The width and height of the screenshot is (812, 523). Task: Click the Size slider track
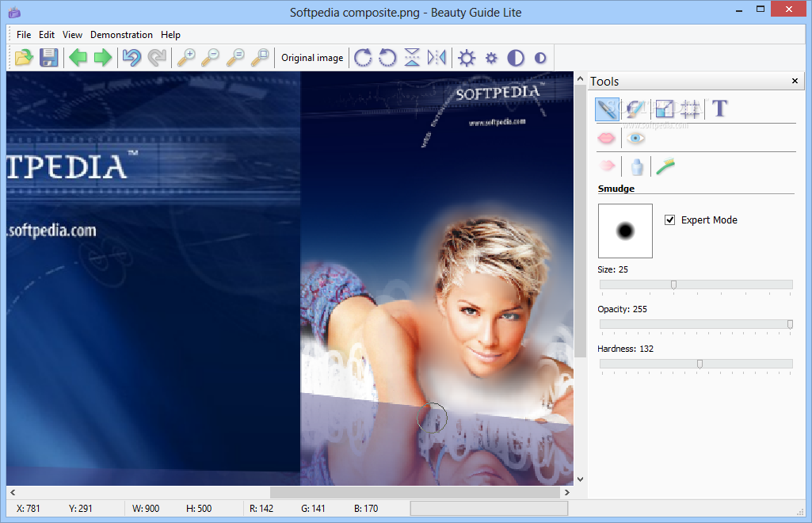696,284
